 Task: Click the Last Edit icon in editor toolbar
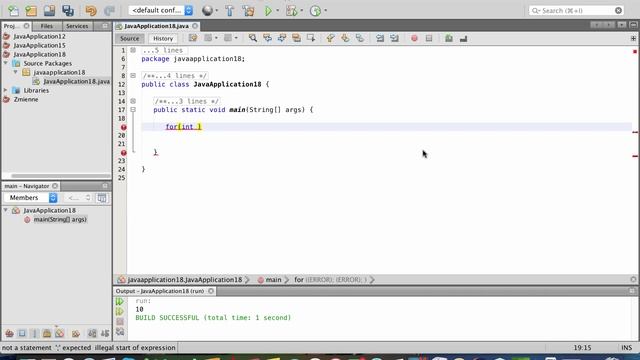click(193, 38)
